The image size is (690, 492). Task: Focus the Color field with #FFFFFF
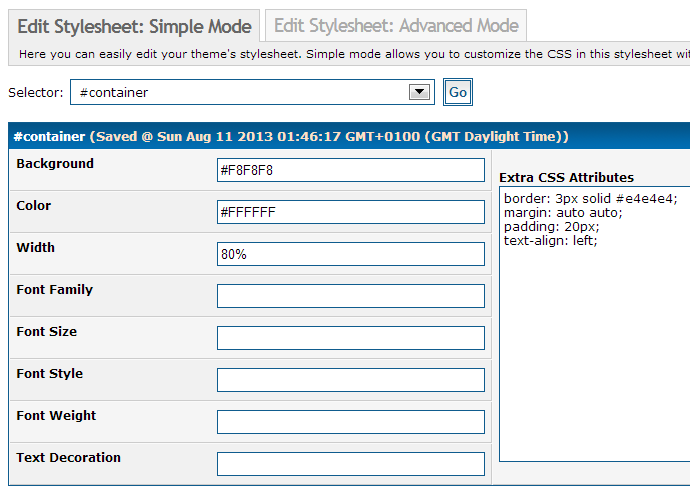coord(350,212)
